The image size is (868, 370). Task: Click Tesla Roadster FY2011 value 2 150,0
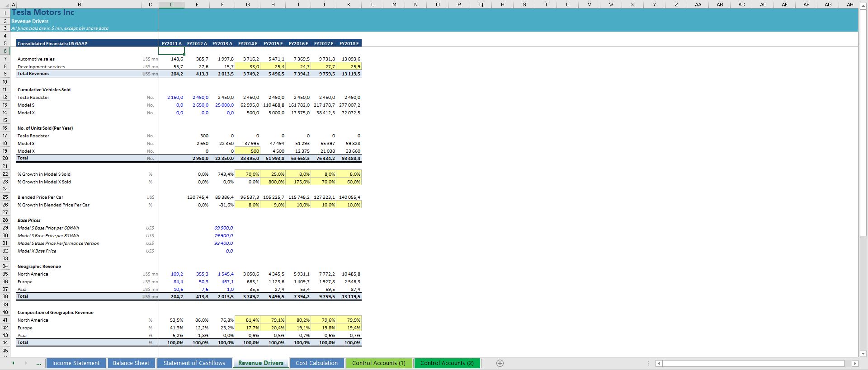(172, 97)
